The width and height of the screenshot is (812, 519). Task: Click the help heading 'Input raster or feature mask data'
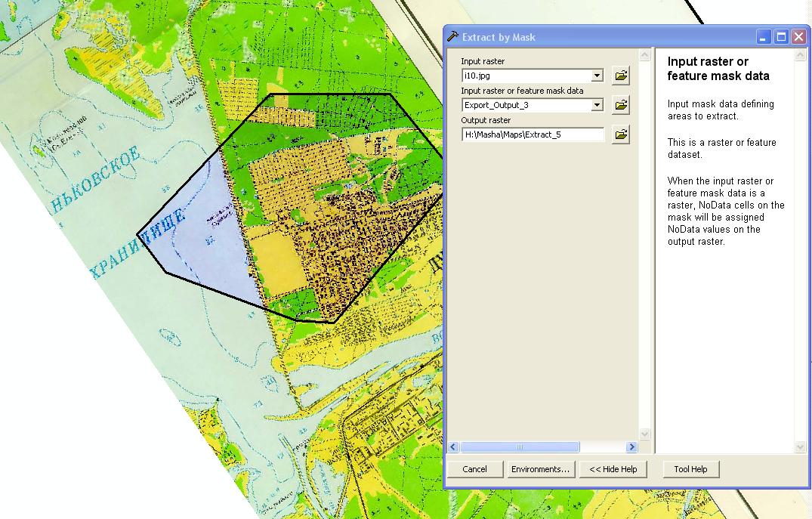[x=718, y=69]
